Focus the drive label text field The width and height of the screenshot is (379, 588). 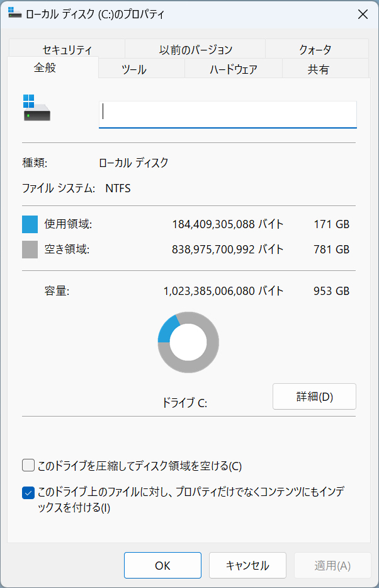[x=228, y=114]
